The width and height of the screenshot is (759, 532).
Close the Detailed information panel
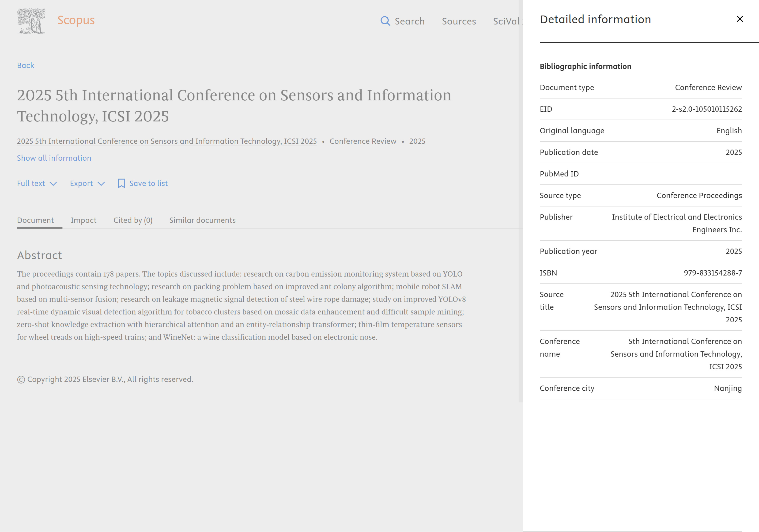tap(739, 19)
